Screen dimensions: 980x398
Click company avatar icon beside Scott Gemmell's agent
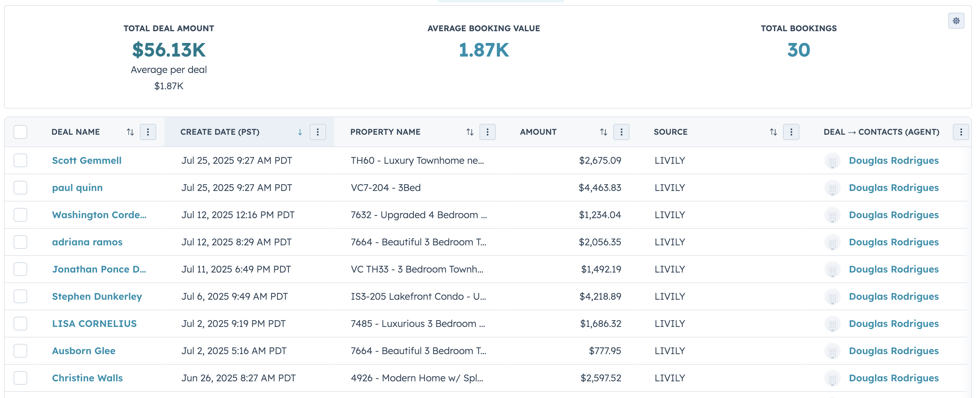(x=832, y=161)
